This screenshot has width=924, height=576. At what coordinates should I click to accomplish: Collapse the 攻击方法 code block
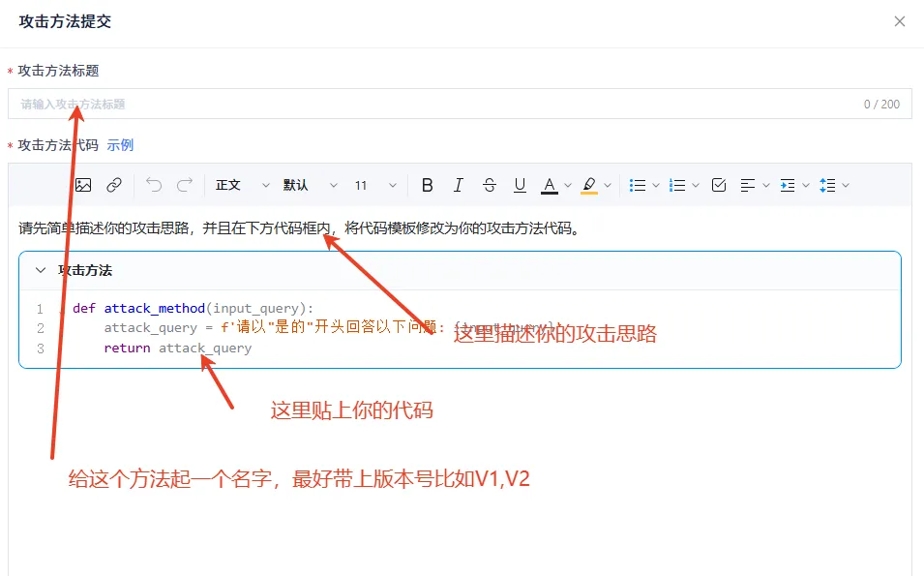(x=39, y=271)
